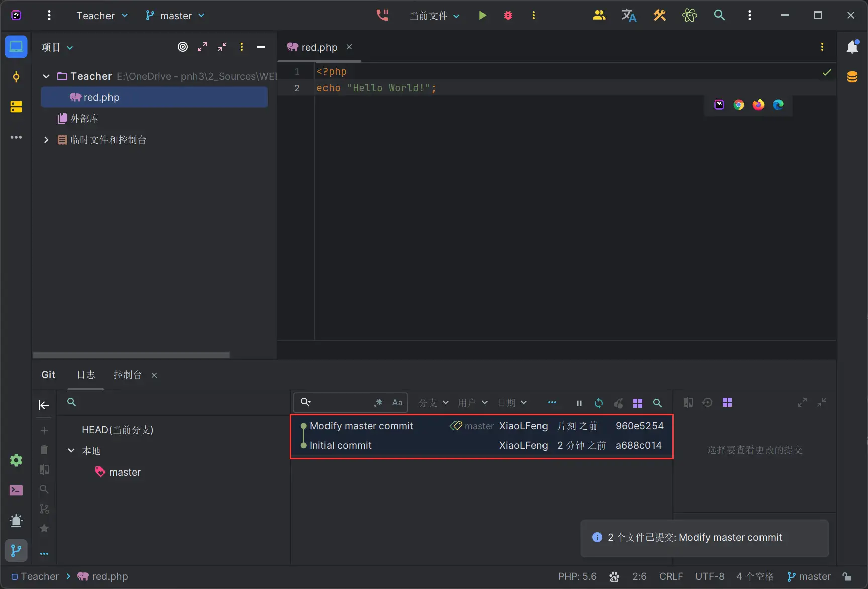Open the 分支 filter dropdown
The height and width of the screenshot is (589, 868).
[433, 403]
